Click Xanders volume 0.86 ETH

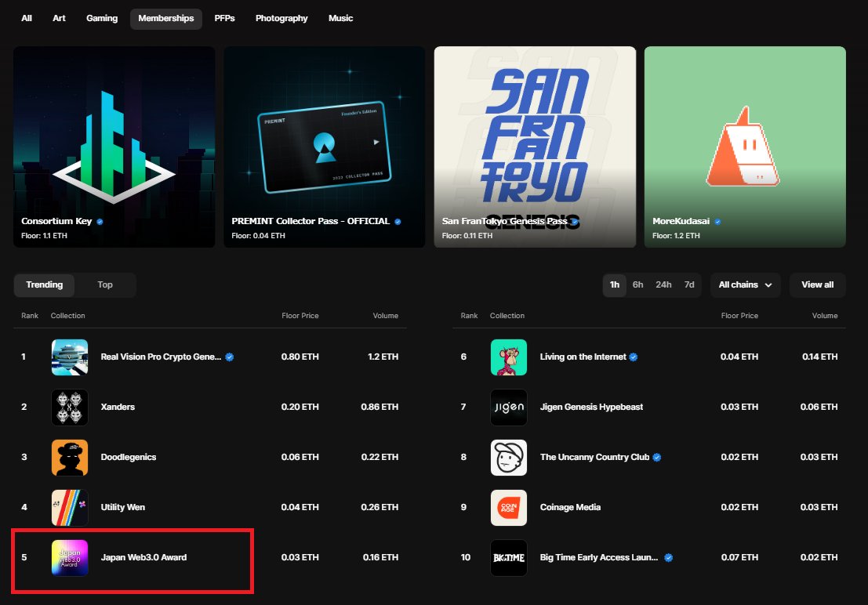point(380,407)
